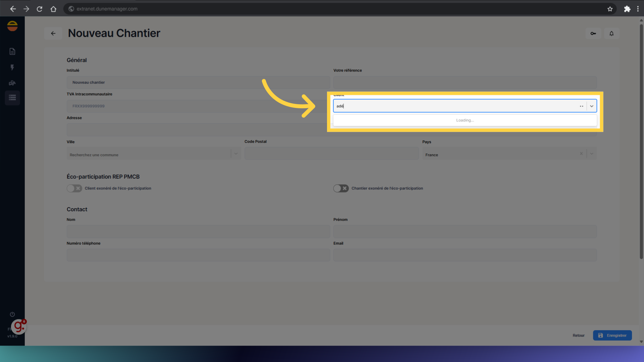
Task: Select the list rows sidebar icon
Action: tap(12, 98)
